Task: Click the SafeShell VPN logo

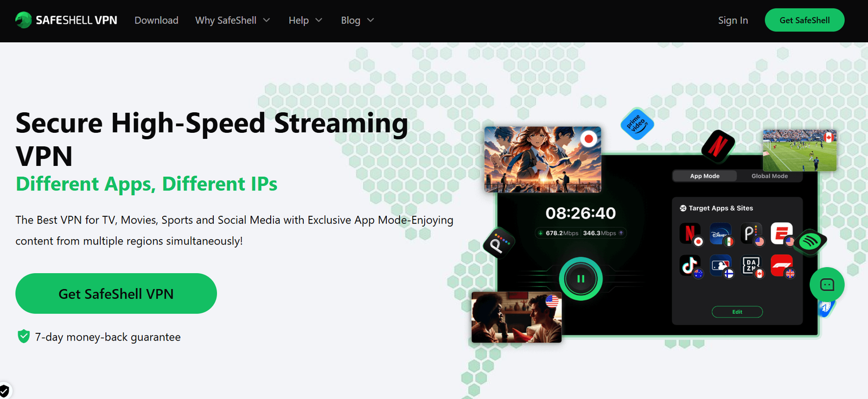Action: click(66, 20)
